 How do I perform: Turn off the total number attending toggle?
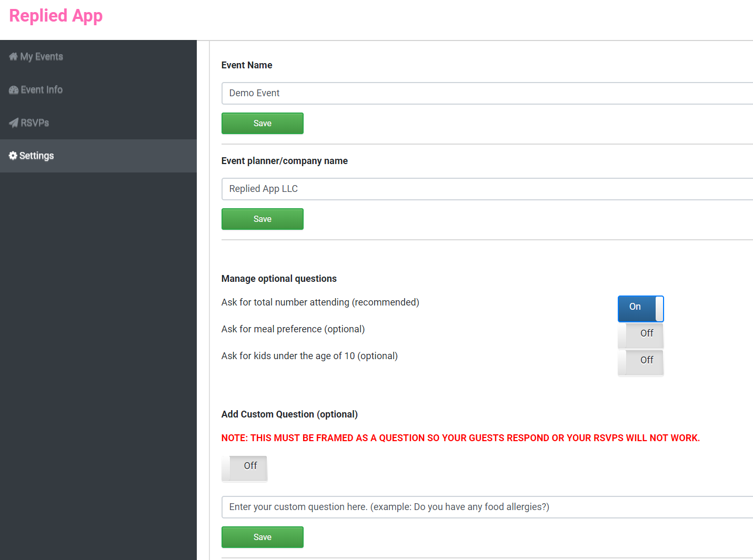(x=640, y=307)
